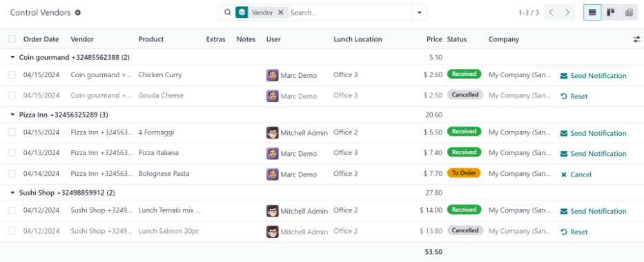Image resolution: width=644 pixels, height=262 pixels.
Task: Send Notification for Chicken Curry order
Action: (594, 76)
